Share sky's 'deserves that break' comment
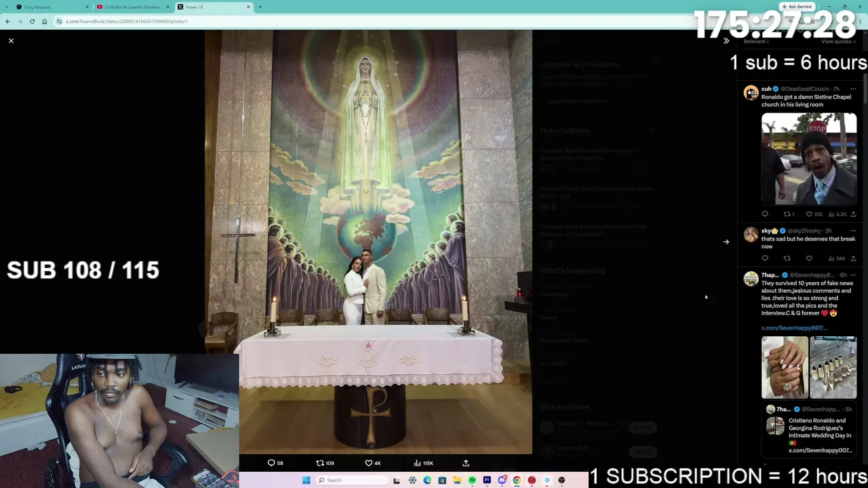The image size is (868, 488). tap(853, 258)
